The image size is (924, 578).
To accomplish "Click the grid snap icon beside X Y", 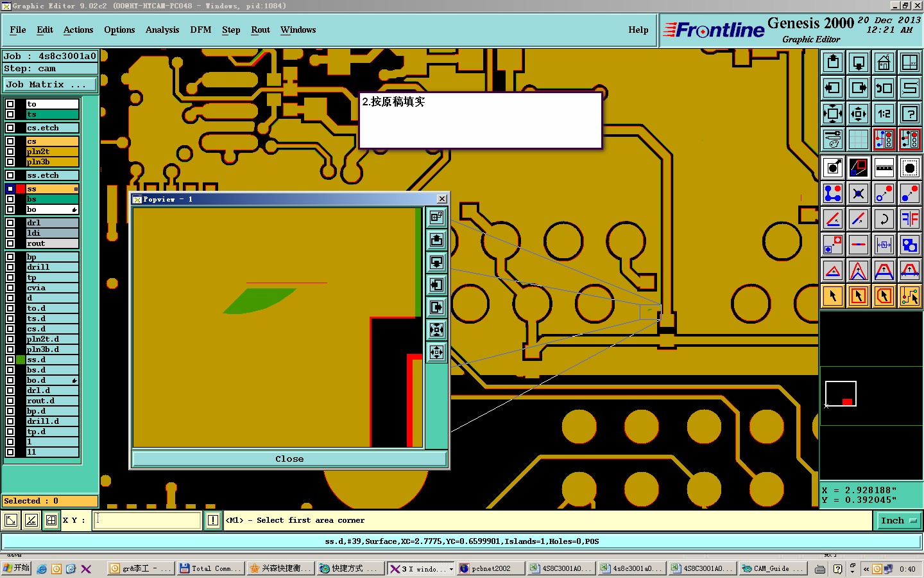I will coord(51,521).
